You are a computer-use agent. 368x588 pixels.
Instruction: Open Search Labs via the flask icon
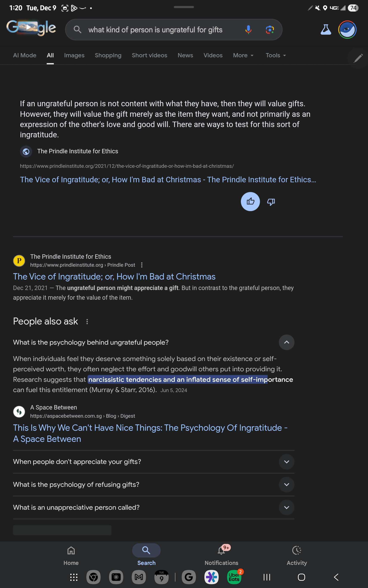click(326, 29)
